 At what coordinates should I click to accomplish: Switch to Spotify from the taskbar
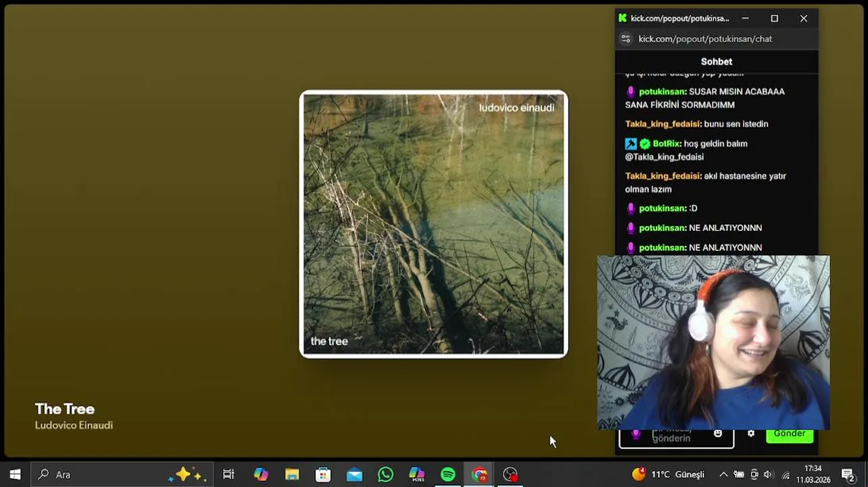[x=448, y=475]
